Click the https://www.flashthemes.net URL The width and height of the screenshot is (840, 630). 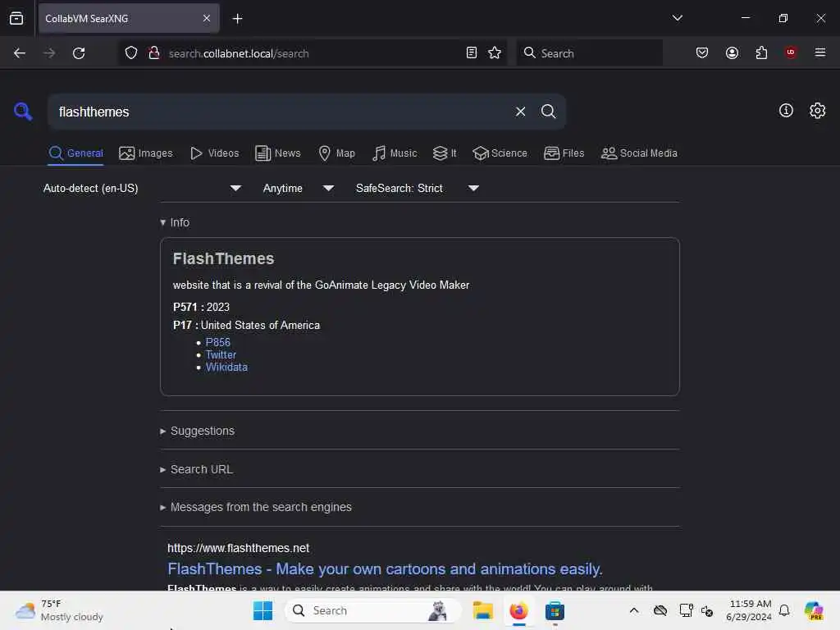(239, 548)
